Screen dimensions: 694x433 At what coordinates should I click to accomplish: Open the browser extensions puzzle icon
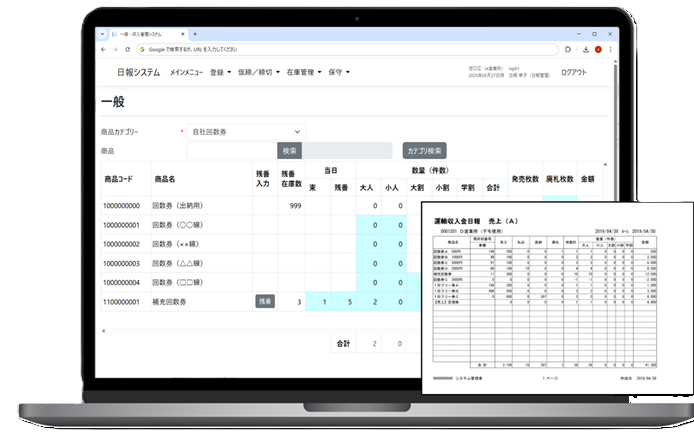tap(568, 50)
